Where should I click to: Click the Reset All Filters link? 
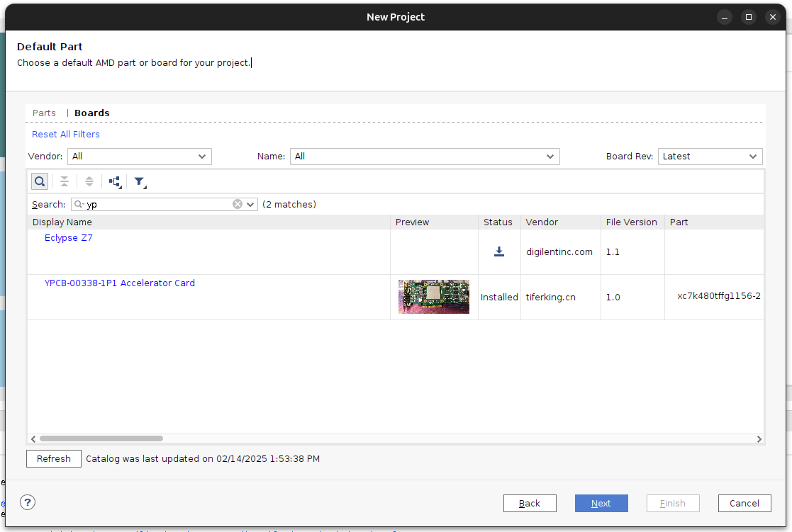[x=66, y=135]
